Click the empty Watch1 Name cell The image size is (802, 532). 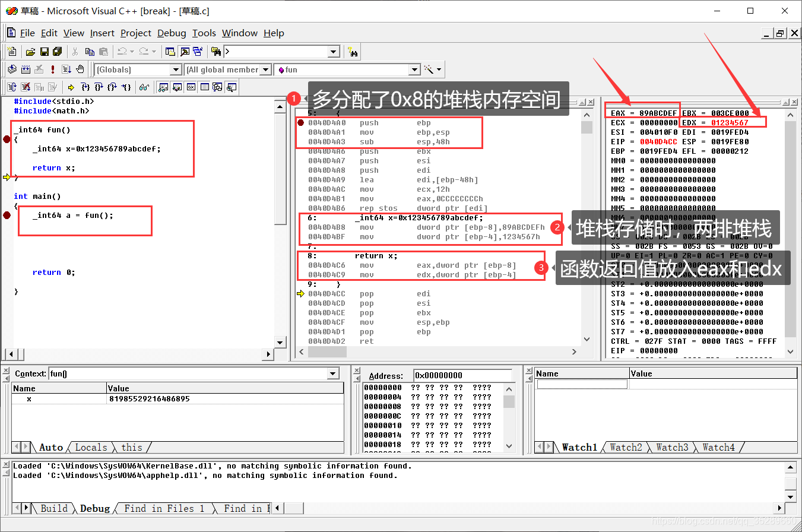[582, 384]
